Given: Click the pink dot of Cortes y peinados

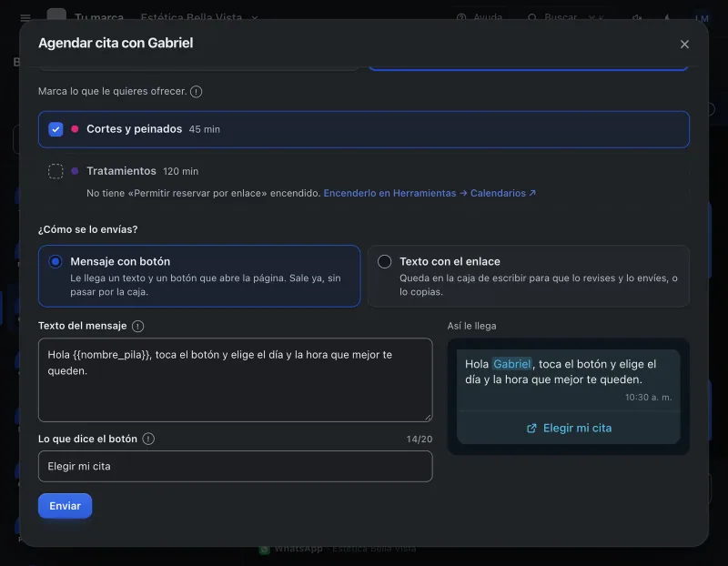Looking at the screenshot, I should (x=75, y=129).
